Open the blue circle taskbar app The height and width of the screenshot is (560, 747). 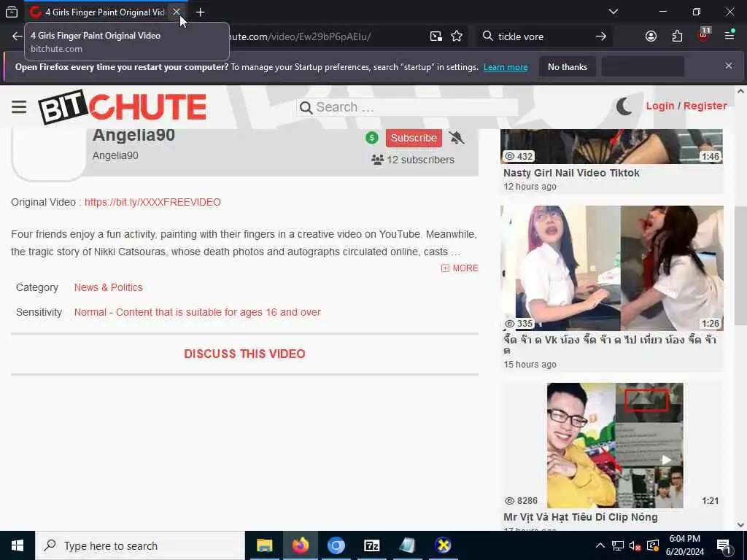pyautogui.click(x=336, y=545)
